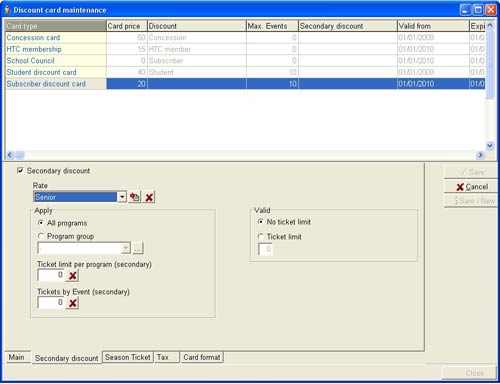Click the horizontal scrollbar left arrow
This screenshot has width=500, height=384.
tap(10, 155)
